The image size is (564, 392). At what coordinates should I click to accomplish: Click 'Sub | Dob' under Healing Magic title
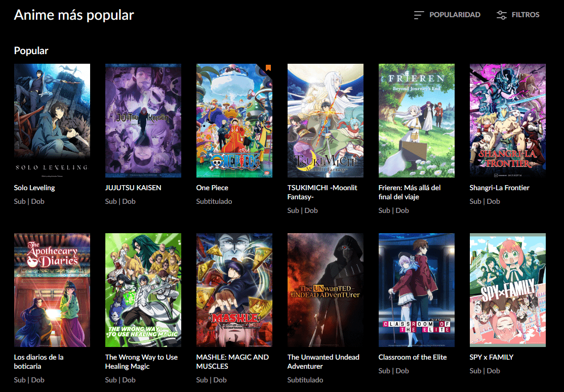click(x=120, y=380)
